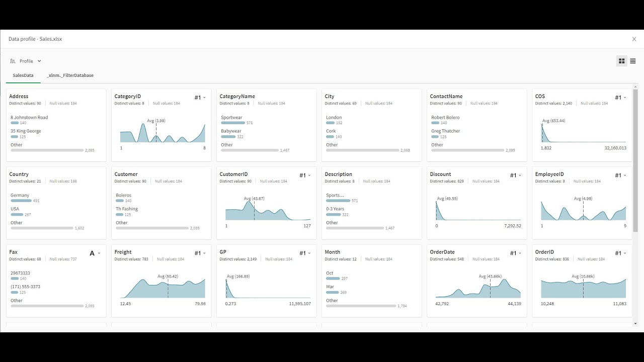Click Address 'Other' value bar
The height and width of the screenshot is (362, 644).
pyautogui.click(x=47, y=150)
